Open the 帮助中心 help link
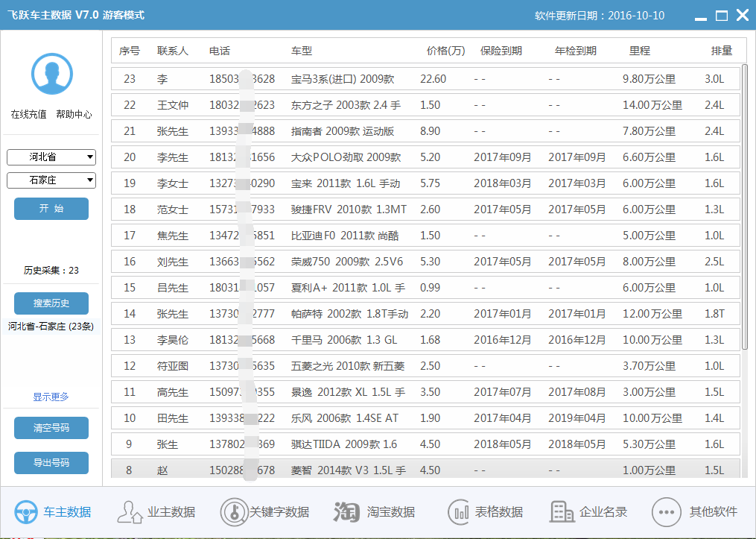Viewport: 756px width, 539px height. click(x=74, y=115)
